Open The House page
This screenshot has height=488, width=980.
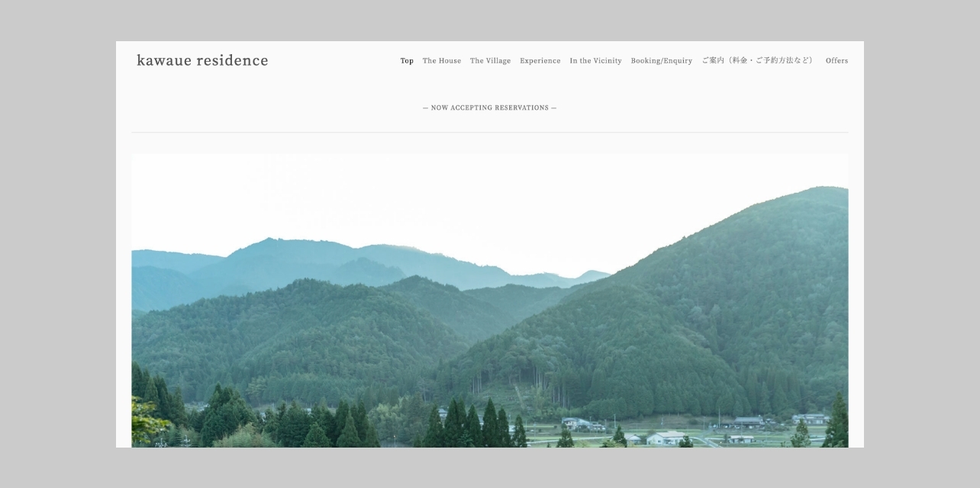coord(442,61)
